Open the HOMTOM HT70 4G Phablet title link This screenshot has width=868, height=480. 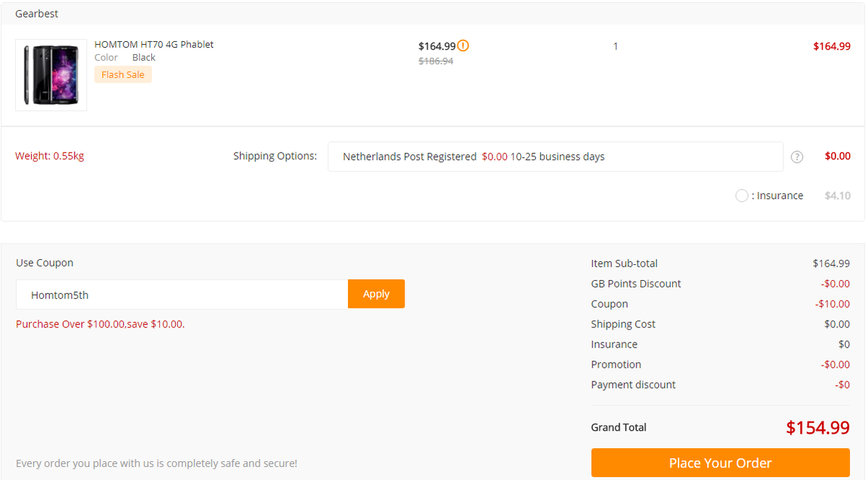click(154, 44)
